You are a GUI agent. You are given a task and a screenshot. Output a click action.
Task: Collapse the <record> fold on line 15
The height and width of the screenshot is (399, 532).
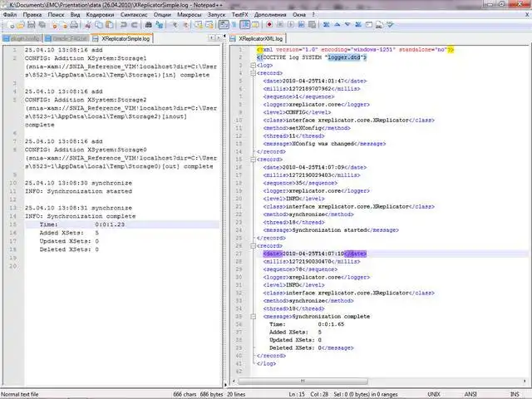coord(253,159)
